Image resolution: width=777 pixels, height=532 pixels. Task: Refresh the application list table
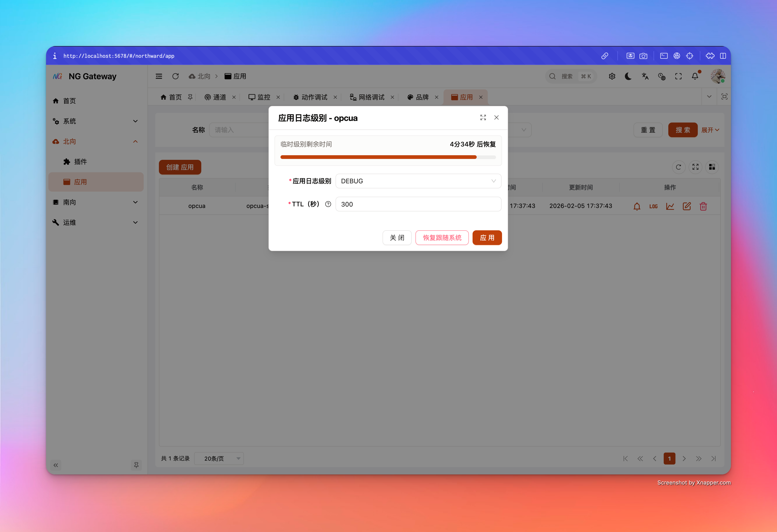point(679,167)
